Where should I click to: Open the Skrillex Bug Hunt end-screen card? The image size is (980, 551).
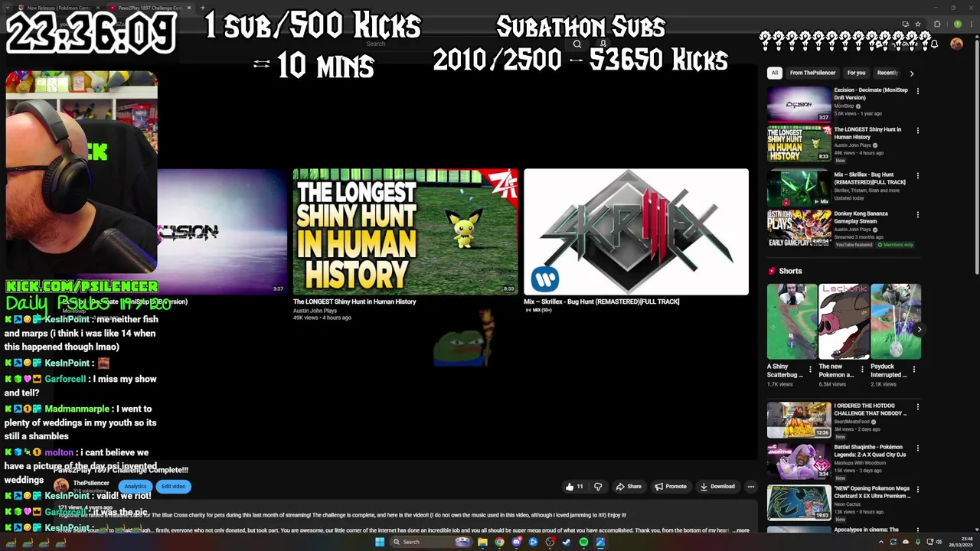point(636,231)
